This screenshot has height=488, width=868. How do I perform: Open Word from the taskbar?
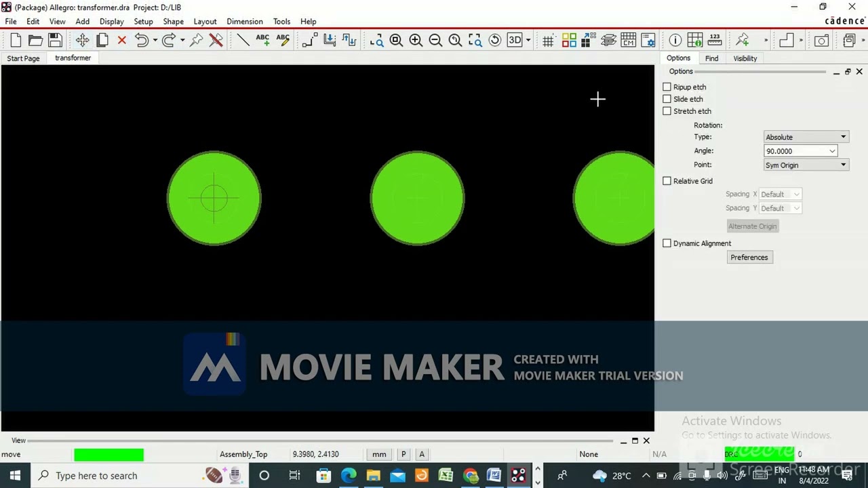coord(494,476)
